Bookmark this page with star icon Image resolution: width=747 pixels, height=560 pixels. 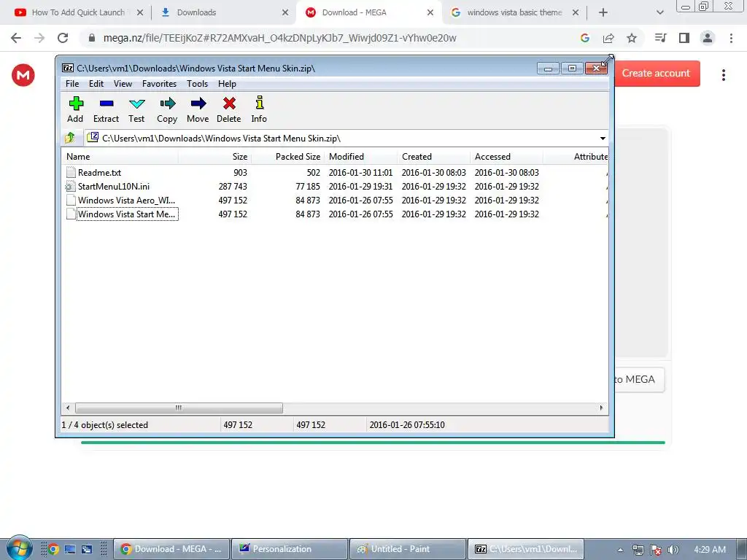pos(632,38)
